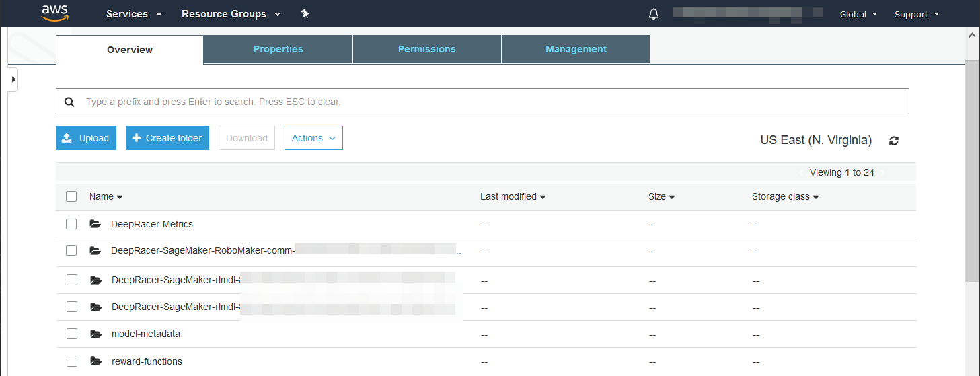Open the Actions dropdown

click(x=313, y=138)
